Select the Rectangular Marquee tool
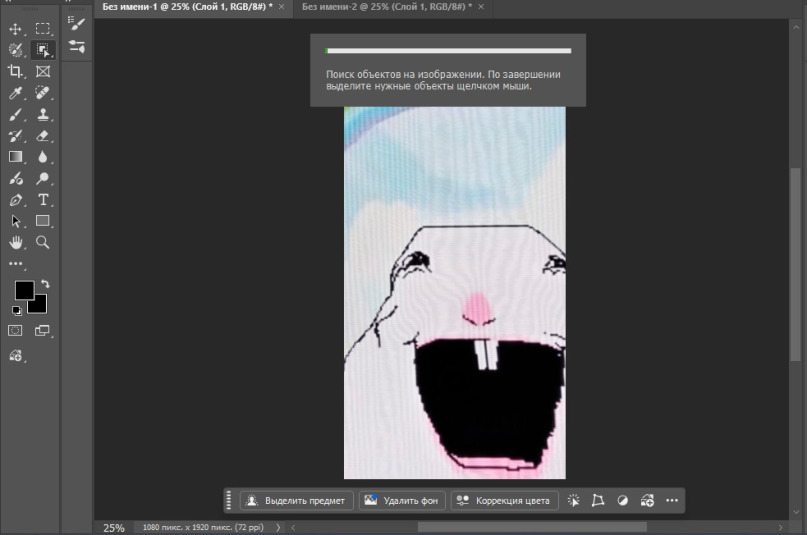 [x=43, y=29]
